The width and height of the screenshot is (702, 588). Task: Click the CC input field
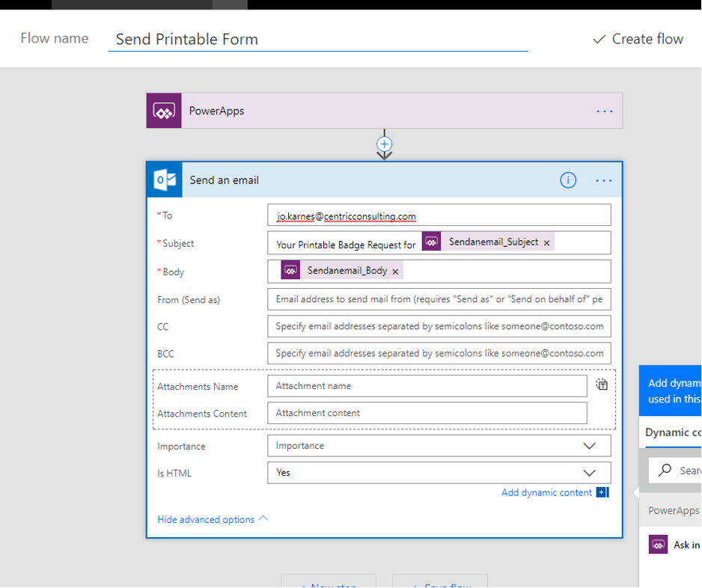(x=439, y=326)
